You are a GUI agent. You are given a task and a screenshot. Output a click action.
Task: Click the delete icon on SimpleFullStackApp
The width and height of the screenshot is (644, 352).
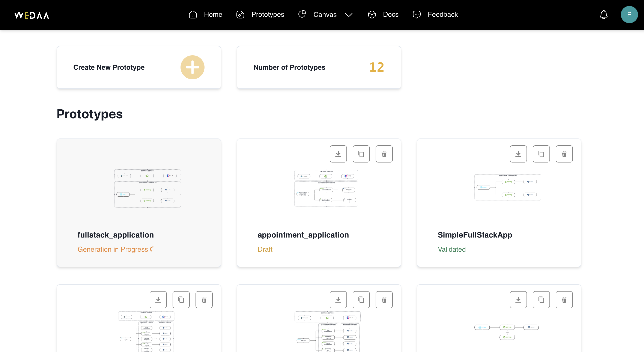pos(564,154)
